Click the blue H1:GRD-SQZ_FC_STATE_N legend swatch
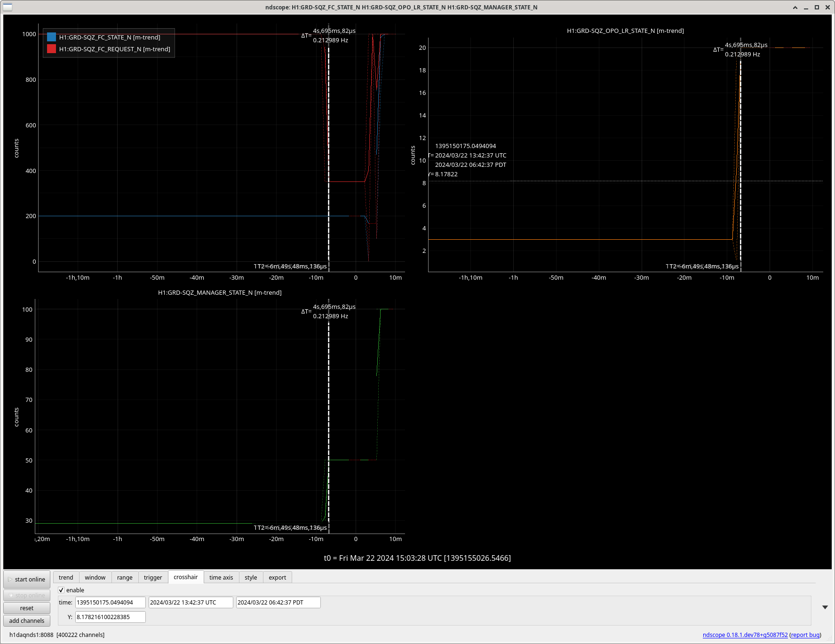The width and height of the screenshot is (835, 644). [x=51, y=37]
